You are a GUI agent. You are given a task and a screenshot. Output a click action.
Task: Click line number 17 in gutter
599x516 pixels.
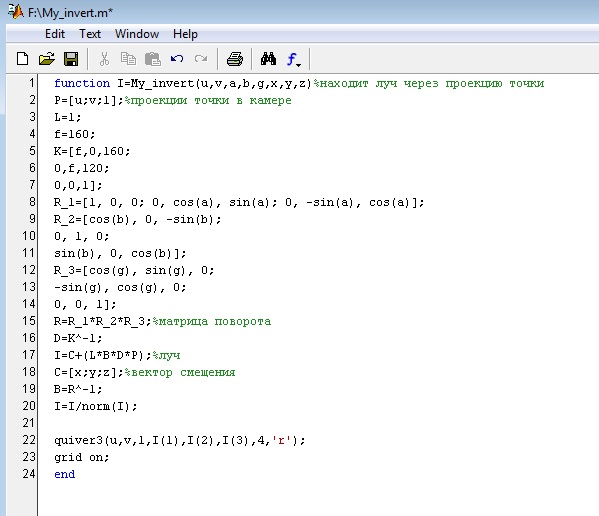point(29,355)
